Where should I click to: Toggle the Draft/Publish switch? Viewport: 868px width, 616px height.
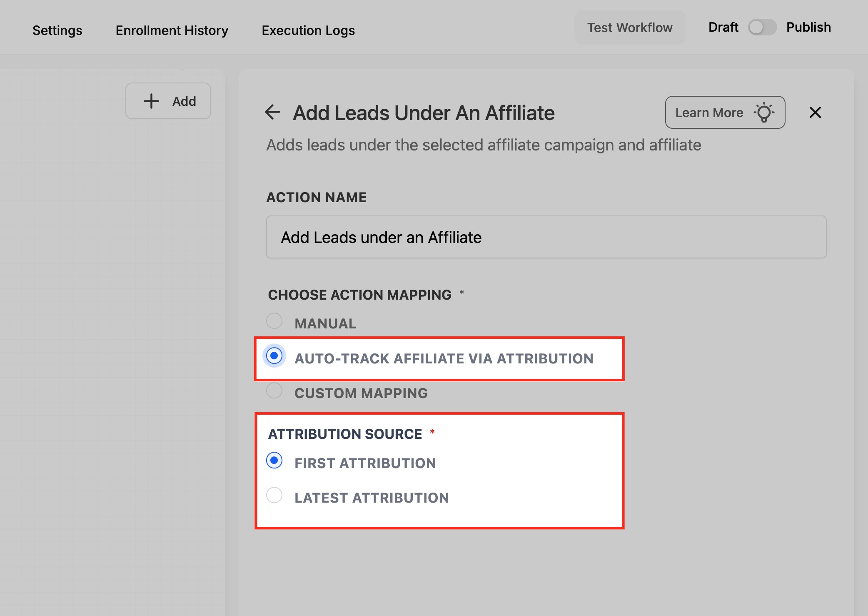(762, 28)
